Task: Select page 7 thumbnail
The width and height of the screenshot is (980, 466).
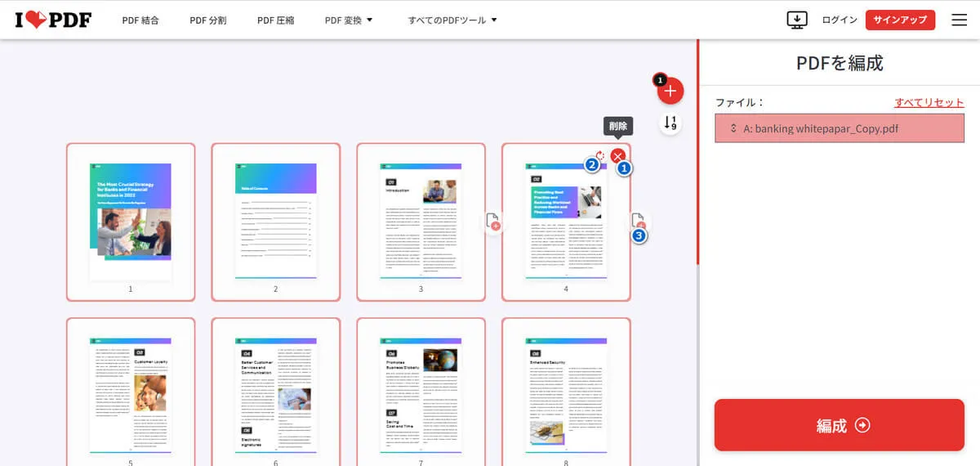Action: [421, 392]
